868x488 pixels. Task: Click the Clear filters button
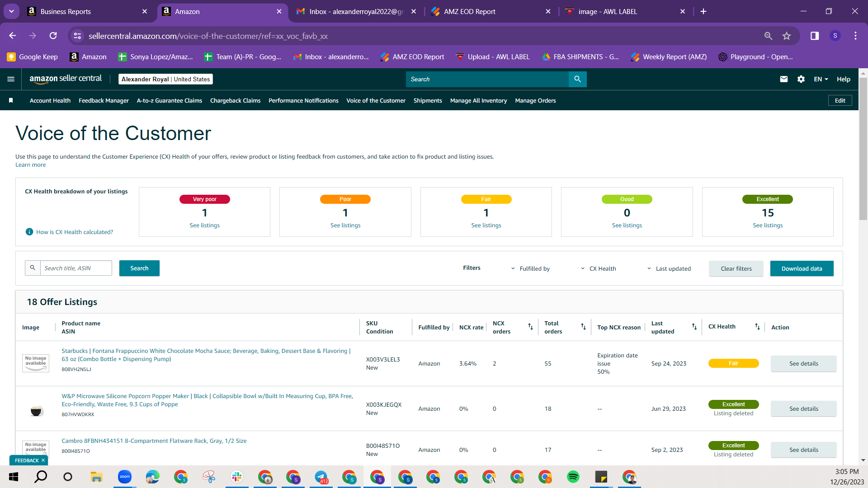(x=736, y=268)
